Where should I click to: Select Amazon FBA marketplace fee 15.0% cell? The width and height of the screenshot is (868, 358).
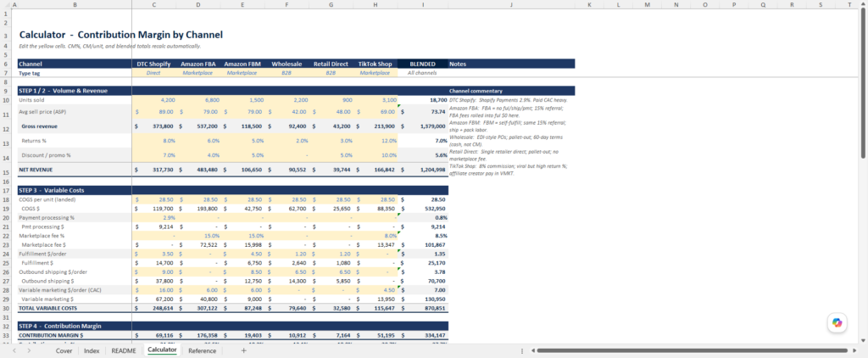click(198, 236)
